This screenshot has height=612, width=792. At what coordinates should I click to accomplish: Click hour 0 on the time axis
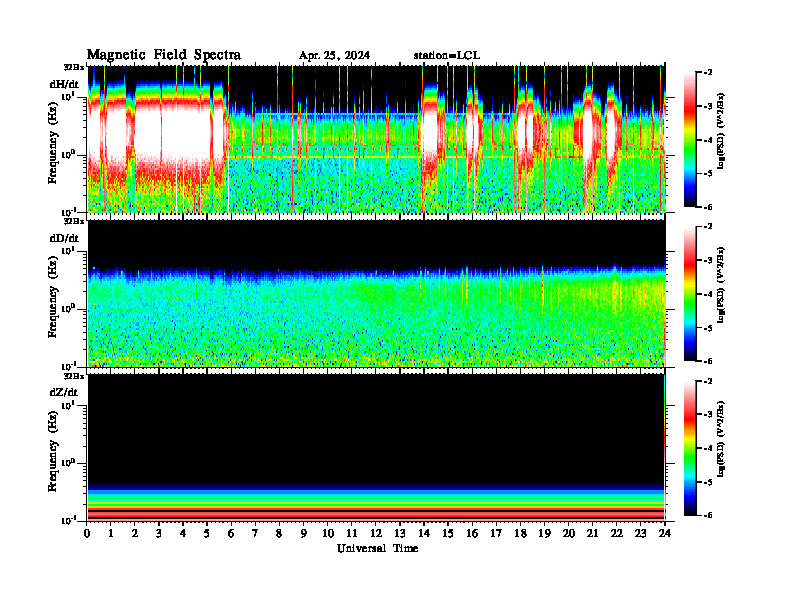[x=87, y=533]
